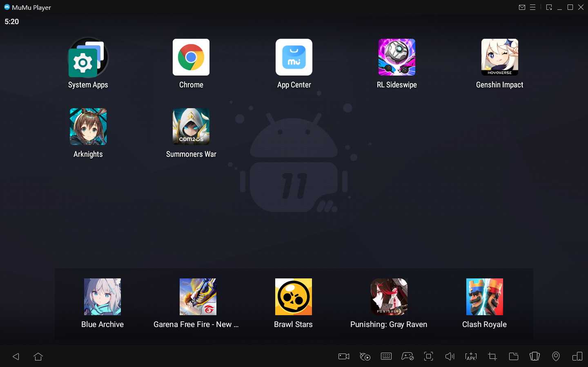Start Genshin Impact
Screen dimensions: 588x367
[500, 57]
